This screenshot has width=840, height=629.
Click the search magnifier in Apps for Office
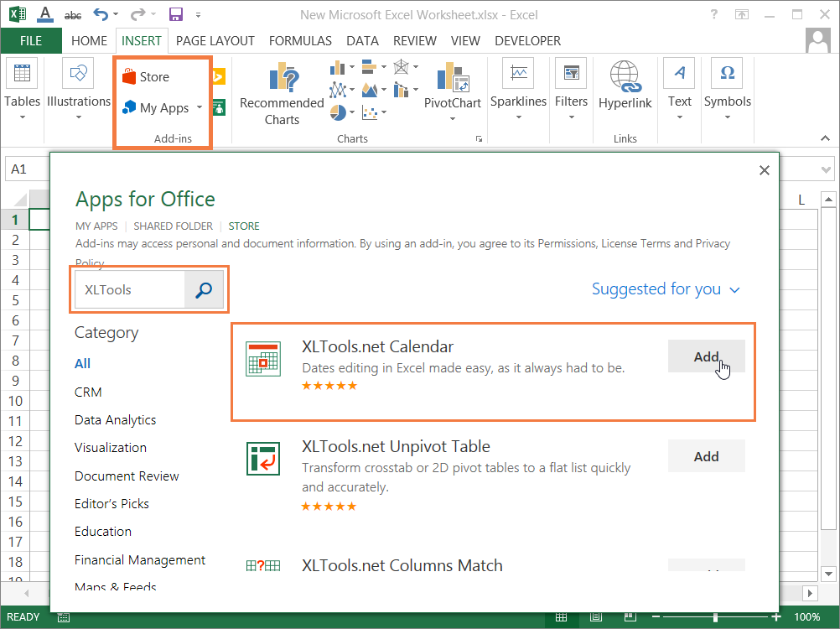[x=204, y=290]
